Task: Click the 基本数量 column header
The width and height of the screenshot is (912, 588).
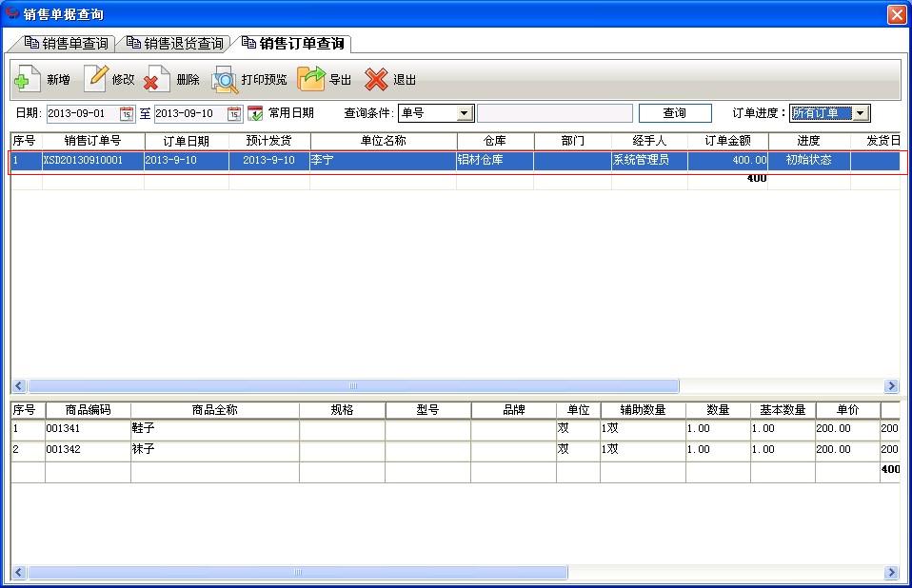Action: [x=783, y=410]
